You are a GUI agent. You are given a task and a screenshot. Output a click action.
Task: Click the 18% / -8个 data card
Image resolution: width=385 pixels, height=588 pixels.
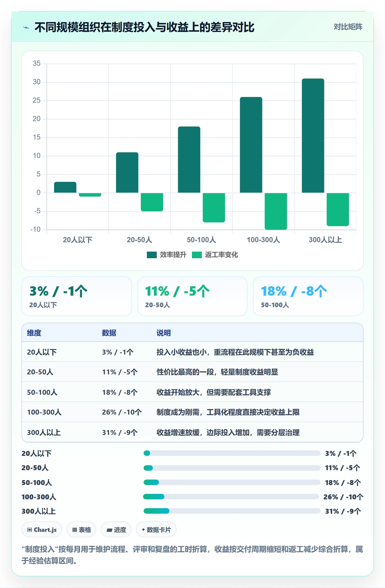308,296
